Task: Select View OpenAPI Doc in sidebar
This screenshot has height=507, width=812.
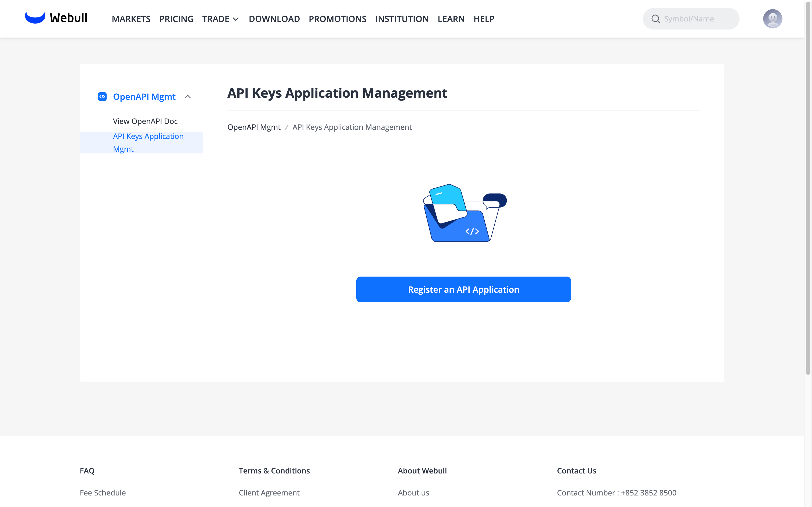Action: [x=145, y=121]
